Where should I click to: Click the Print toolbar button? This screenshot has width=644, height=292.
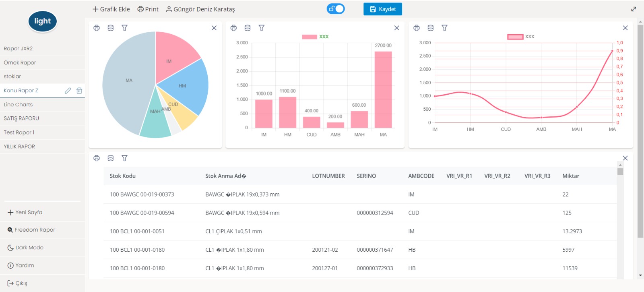pyautogui.click(x=148, y=9)
